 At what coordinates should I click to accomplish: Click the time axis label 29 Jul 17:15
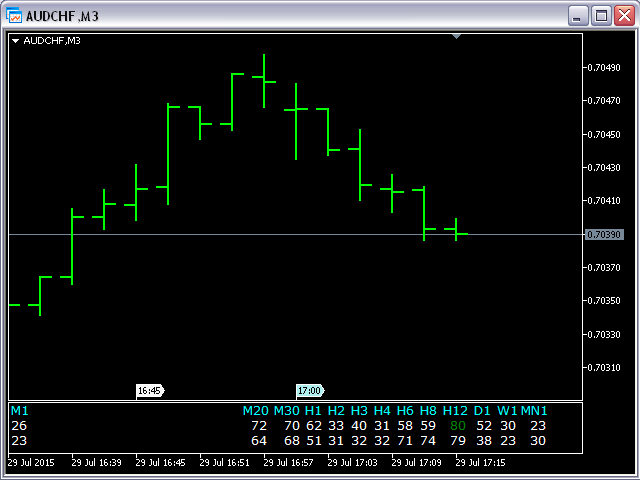click(480, 463)
